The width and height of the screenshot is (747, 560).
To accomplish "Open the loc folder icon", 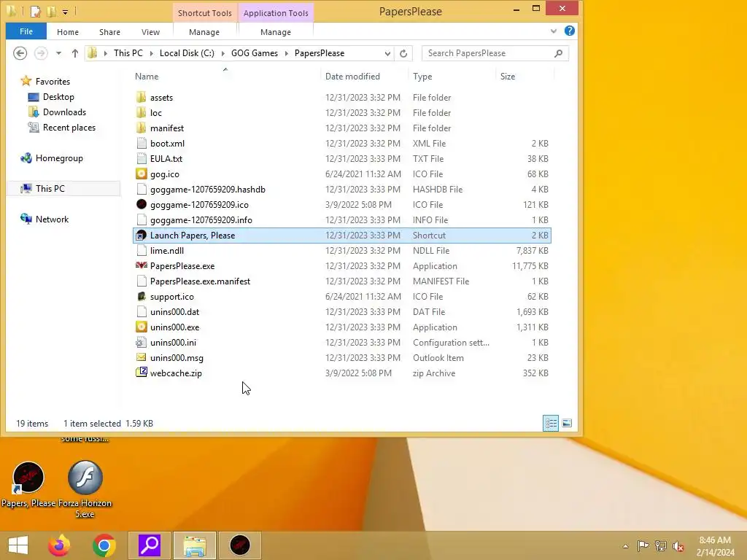I will tap(141, 112).
